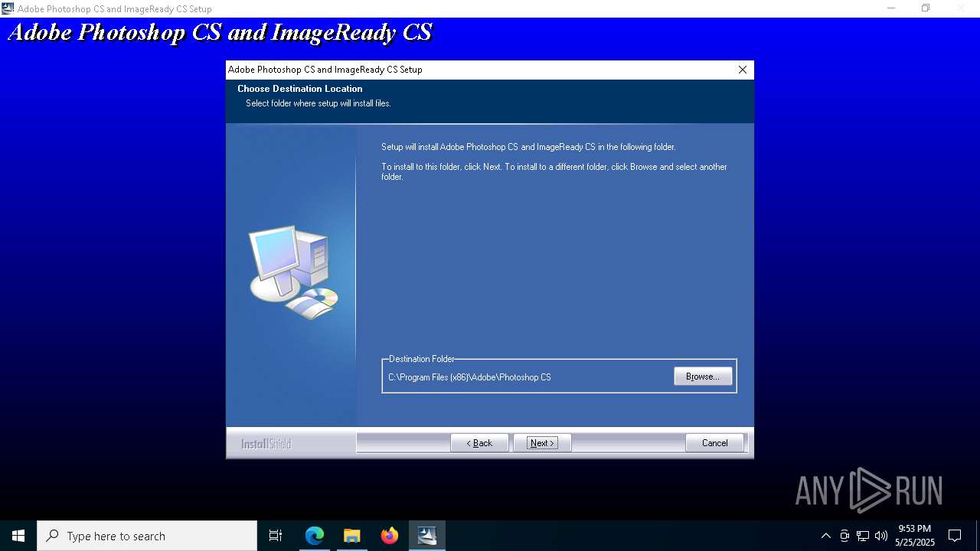Click the meet-now tray icon

[x=844, y=536]
